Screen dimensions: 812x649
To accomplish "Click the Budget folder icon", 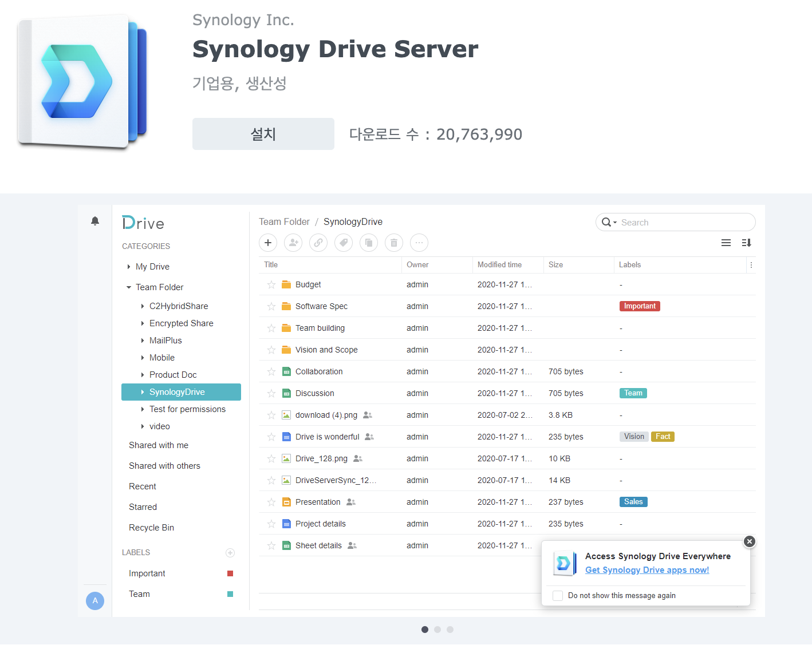I will (x=286, y=284).
